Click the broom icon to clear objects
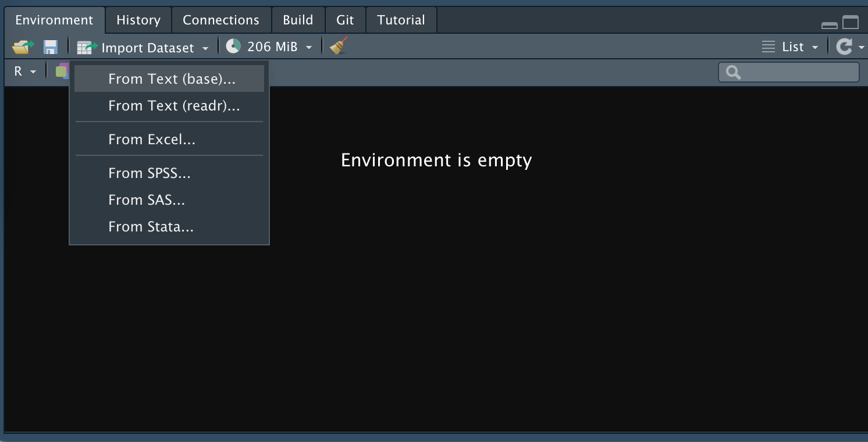 pos(339,47)
